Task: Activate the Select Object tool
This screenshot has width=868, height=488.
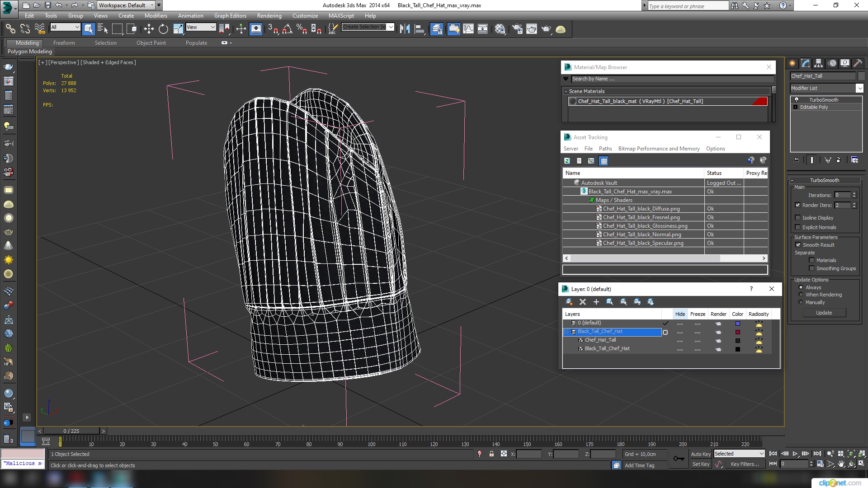Action: point(88,29)
